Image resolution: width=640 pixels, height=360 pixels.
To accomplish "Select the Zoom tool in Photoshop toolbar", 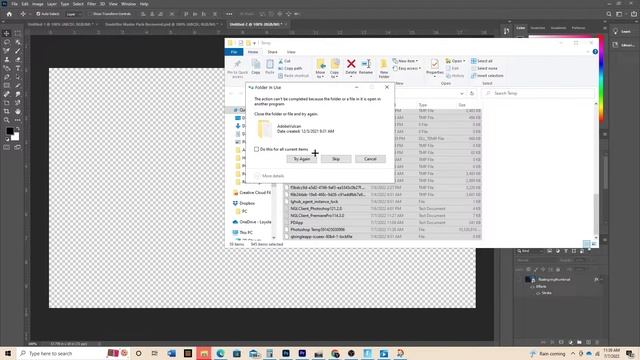I will pyautogui.click(x=7, y=120).
